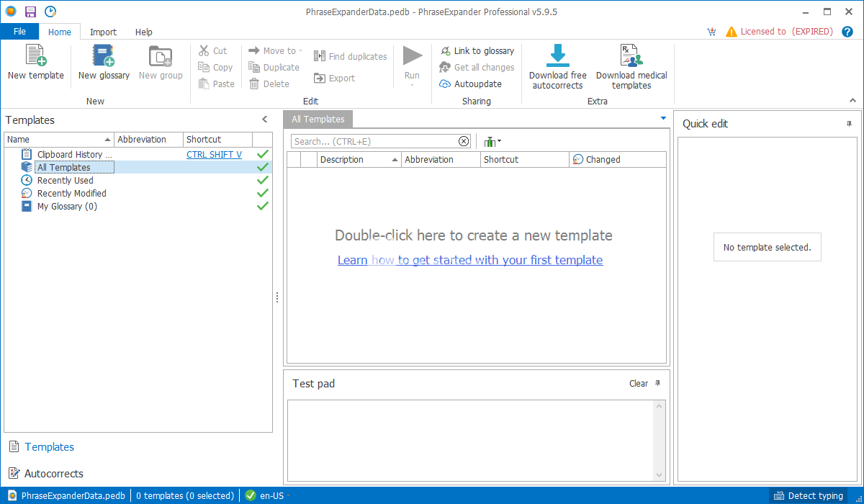Toggle the Clipboard History green checkmark
The width and height of the screenshot is (864, 504).
click(263, 154)
